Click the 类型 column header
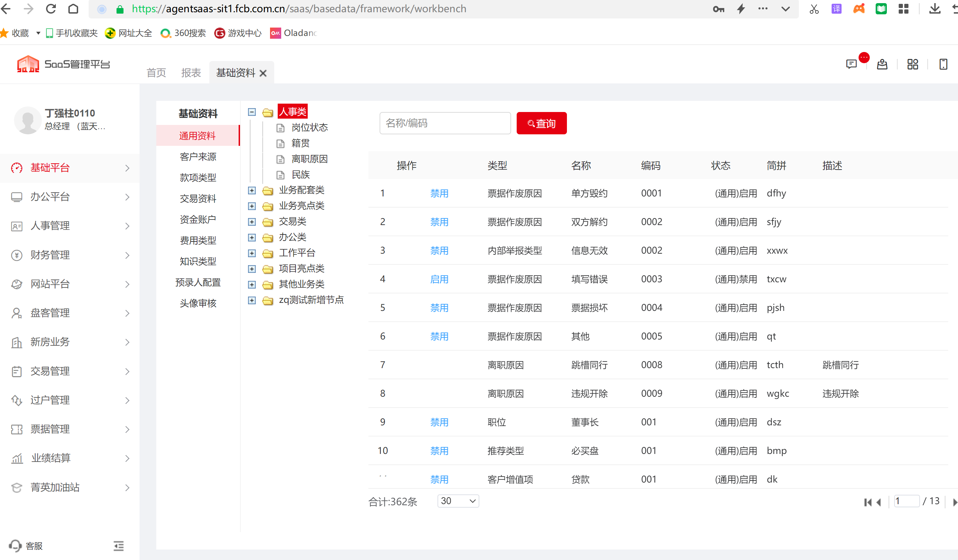958x560 pixels. coord(497,165)
